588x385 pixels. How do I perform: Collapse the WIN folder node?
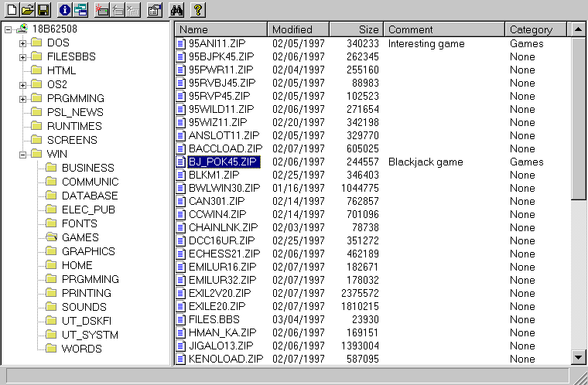(x=23, y=154)
